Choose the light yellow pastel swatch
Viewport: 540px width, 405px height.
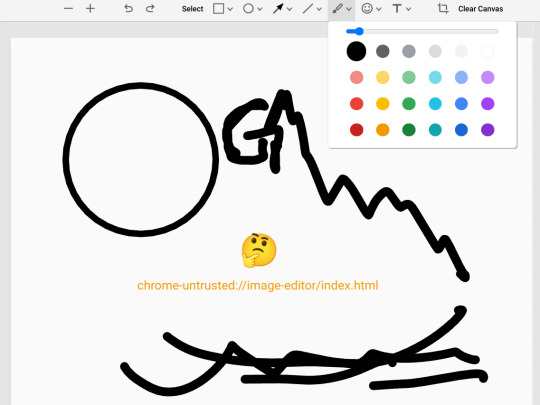pyautogui.click(x=383, y=77)
